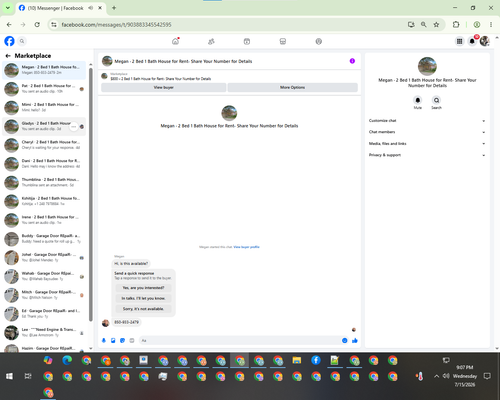Open Chrome tab search dropdown arrow

pyautogui.click(x=8, y=8)
